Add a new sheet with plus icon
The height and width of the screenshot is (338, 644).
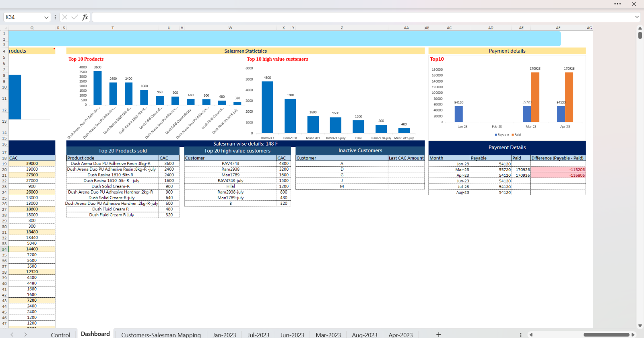point(439,334)
